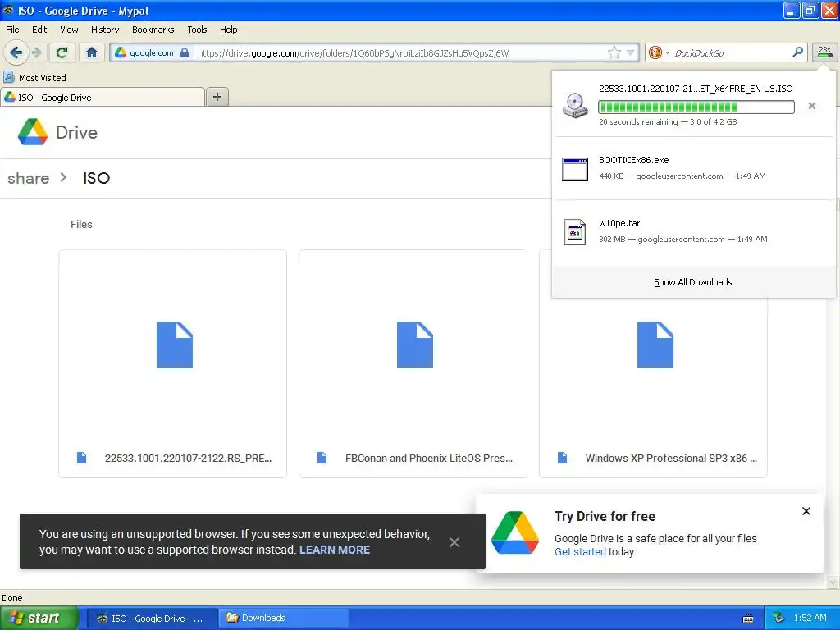Click ISO - Google Drive taskbar button

[x=152, y=618]
